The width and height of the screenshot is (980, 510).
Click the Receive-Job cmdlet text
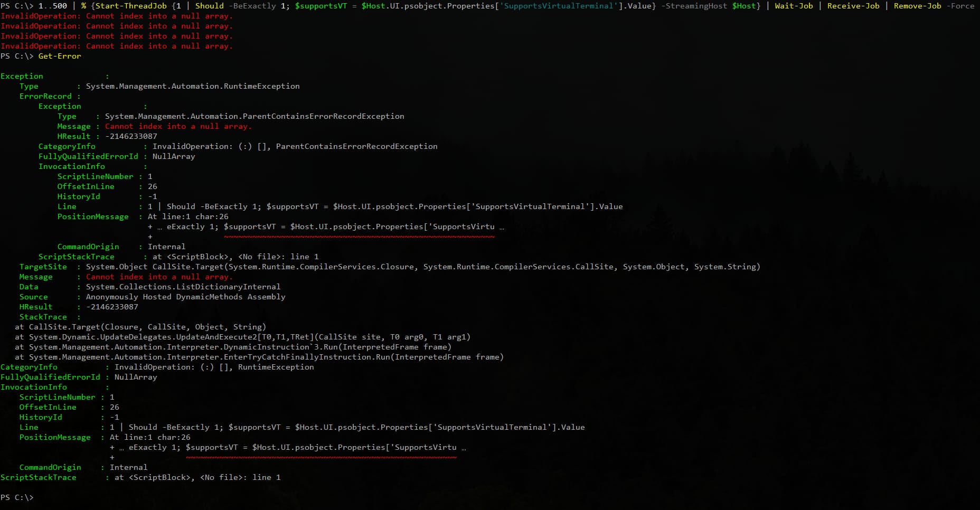854,6
